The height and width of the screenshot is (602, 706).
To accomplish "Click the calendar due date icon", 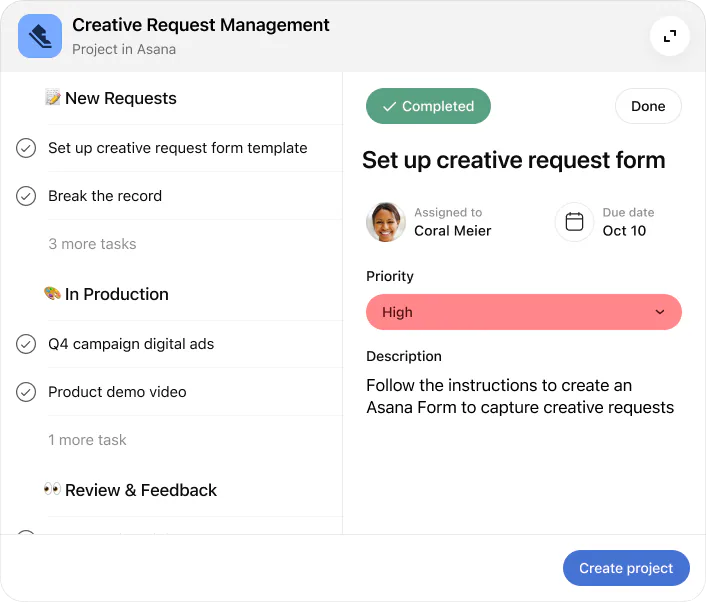I will pyautogui.click(x=574, y=222).
